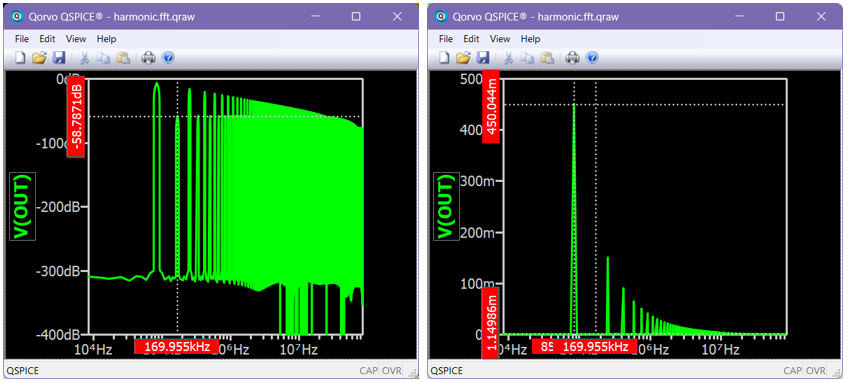This screenshot has width=848, height=382.
Task: Click the -58.7871dB cursor readout
Action: pos(75,116)
